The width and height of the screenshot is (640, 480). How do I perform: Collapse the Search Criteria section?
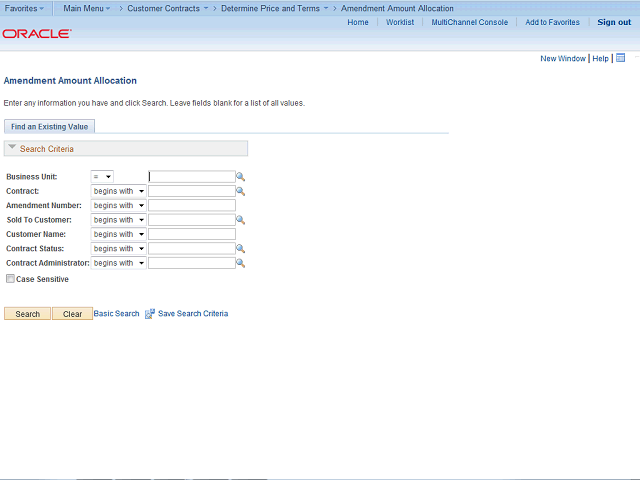click(x=12, y=147)
